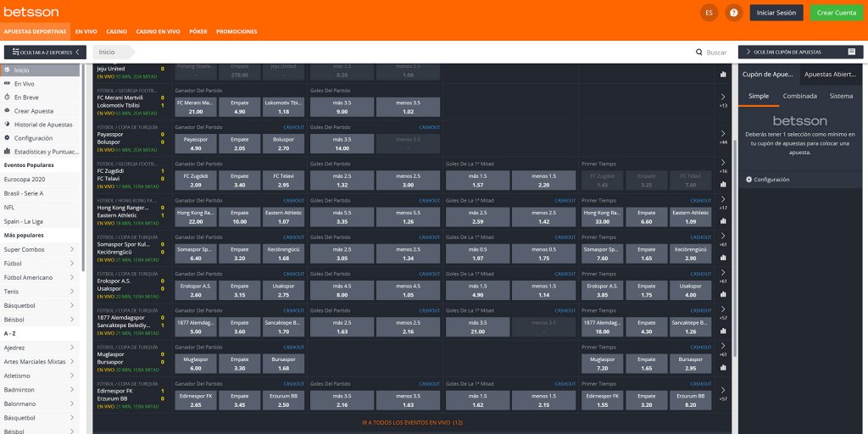Expand Badminton sport category
This screenshot has width=868, height=434.
click(72, 390)
